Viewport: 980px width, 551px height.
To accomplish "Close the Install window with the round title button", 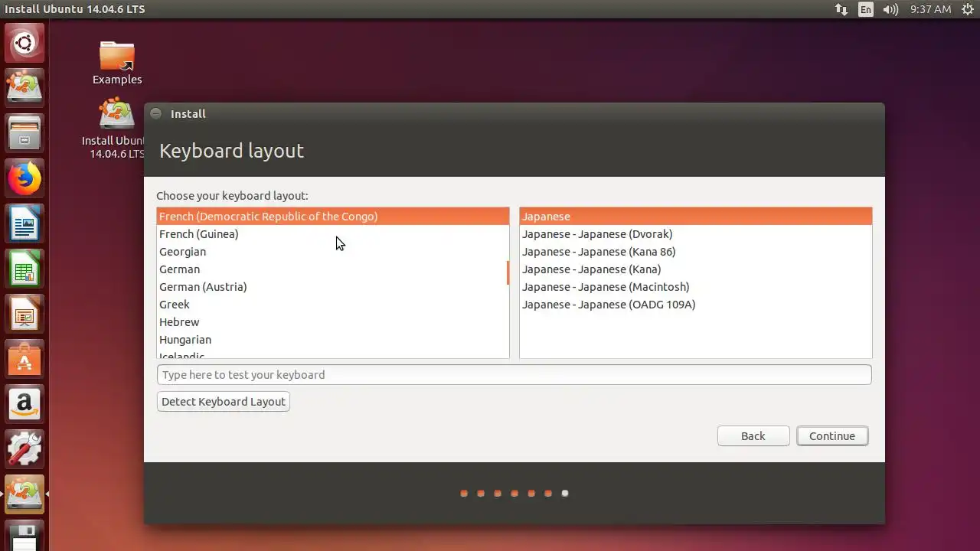I will [156, 113].
